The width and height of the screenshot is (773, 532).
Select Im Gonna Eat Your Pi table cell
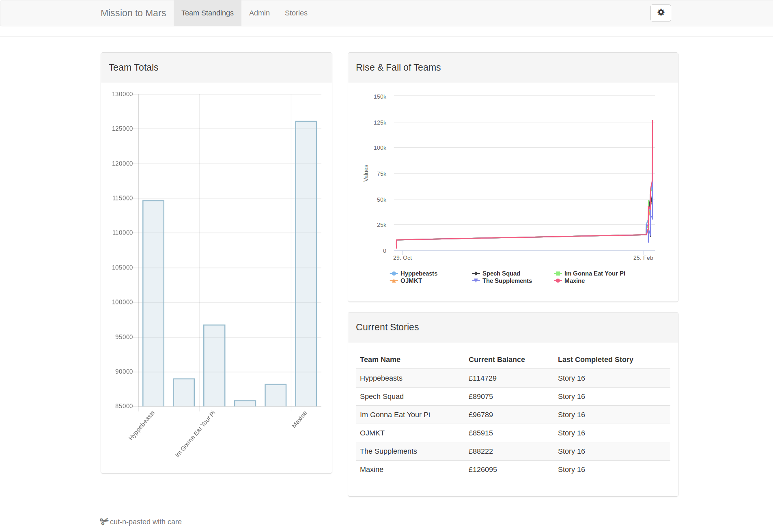395,415
